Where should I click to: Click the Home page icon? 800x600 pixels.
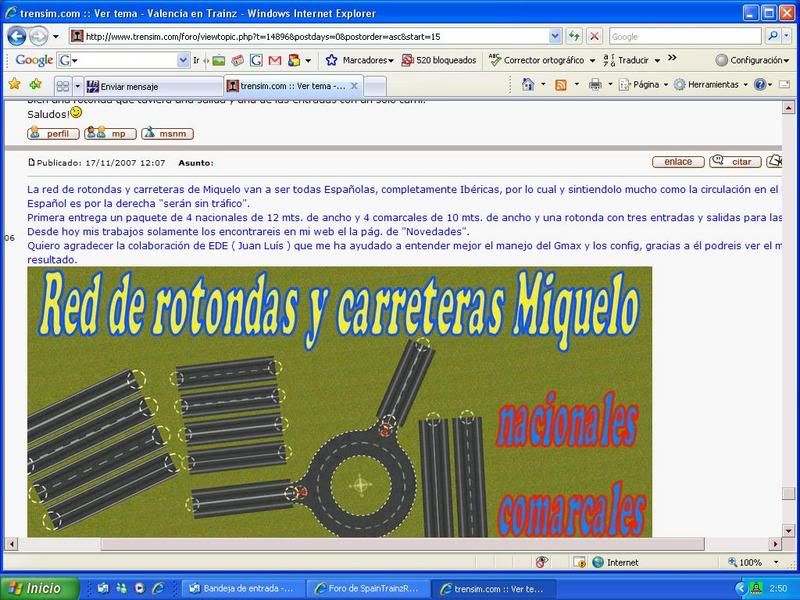[528, 85]
